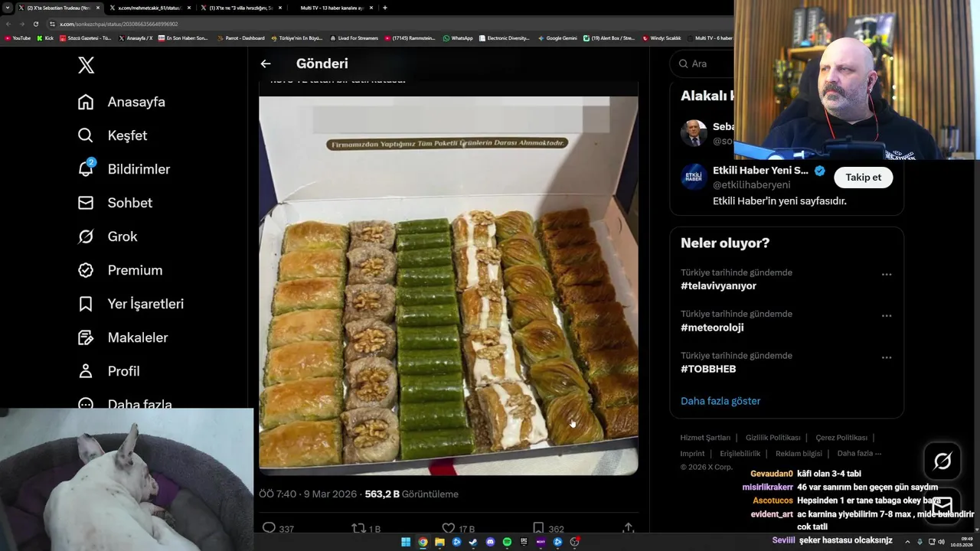Open File Explorer from the taskbar
Screen dimensions: 980x551
pos(439,542)
